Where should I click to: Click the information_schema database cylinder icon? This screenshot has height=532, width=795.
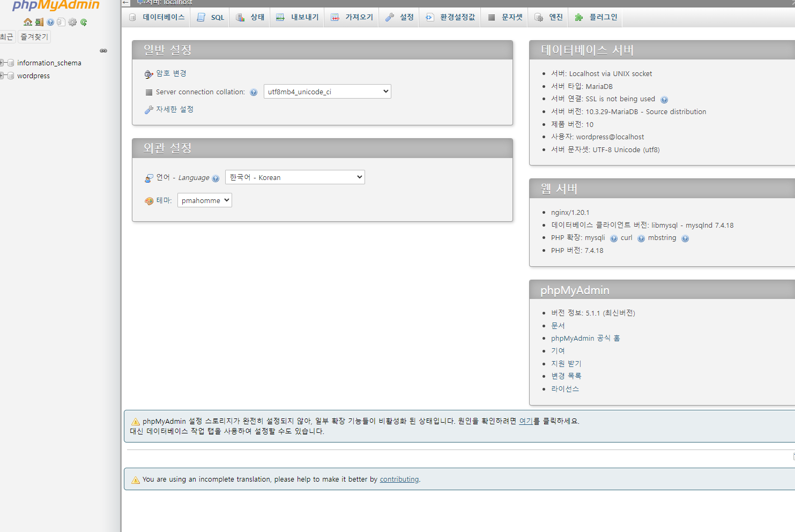(x=11, y=63)
